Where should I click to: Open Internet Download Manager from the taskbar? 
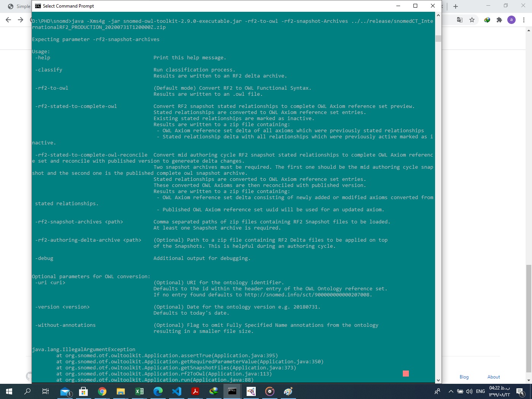pos(214,391)
